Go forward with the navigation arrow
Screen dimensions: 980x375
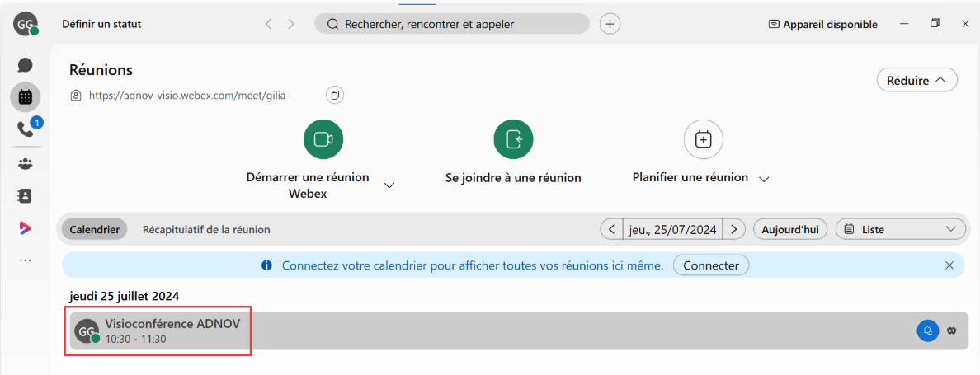click(x=290, y=25)
